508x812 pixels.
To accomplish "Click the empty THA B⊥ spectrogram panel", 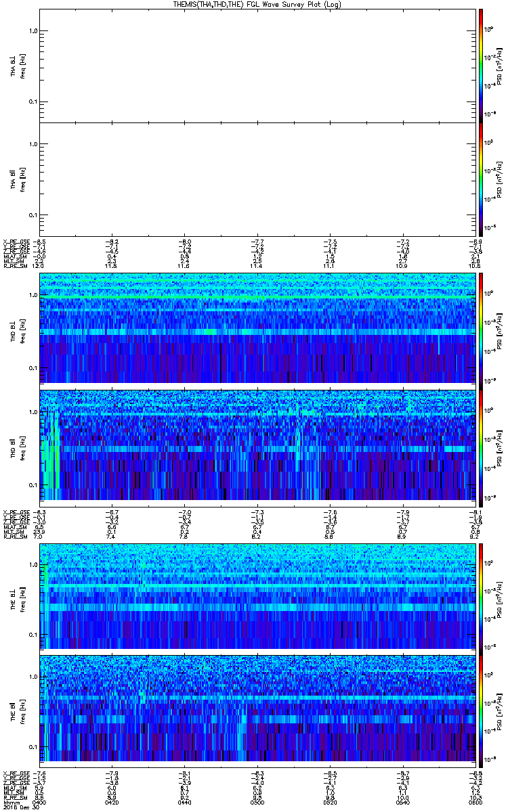I will tap(257, 65).
